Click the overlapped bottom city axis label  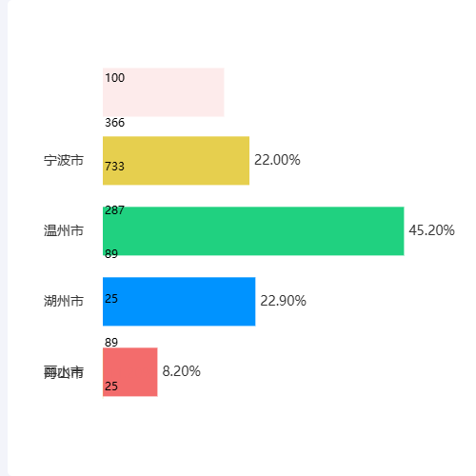tap(64, 372)
